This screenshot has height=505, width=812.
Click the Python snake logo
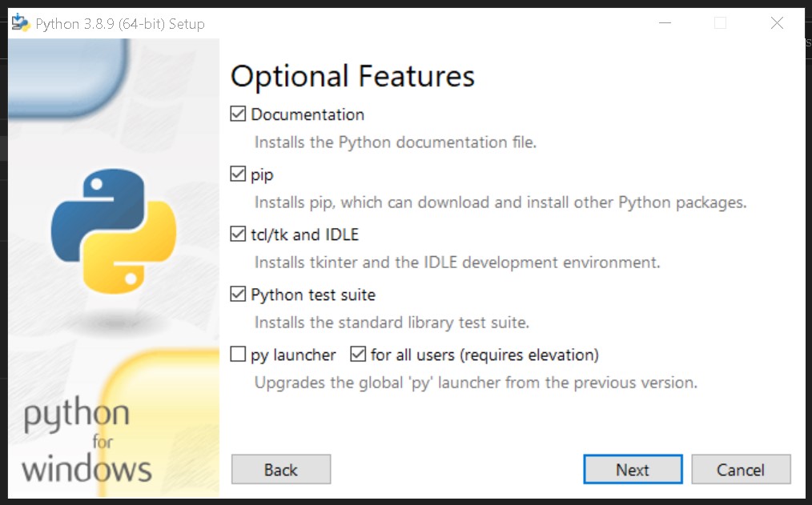tap(114, 231)
